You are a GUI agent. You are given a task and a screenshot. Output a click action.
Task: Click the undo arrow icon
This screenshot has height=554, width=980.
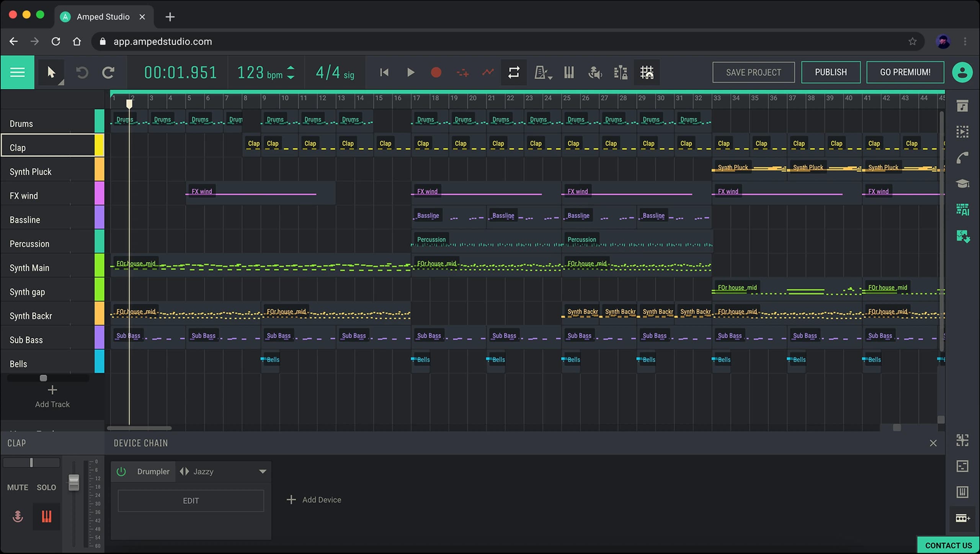(82, 72)
